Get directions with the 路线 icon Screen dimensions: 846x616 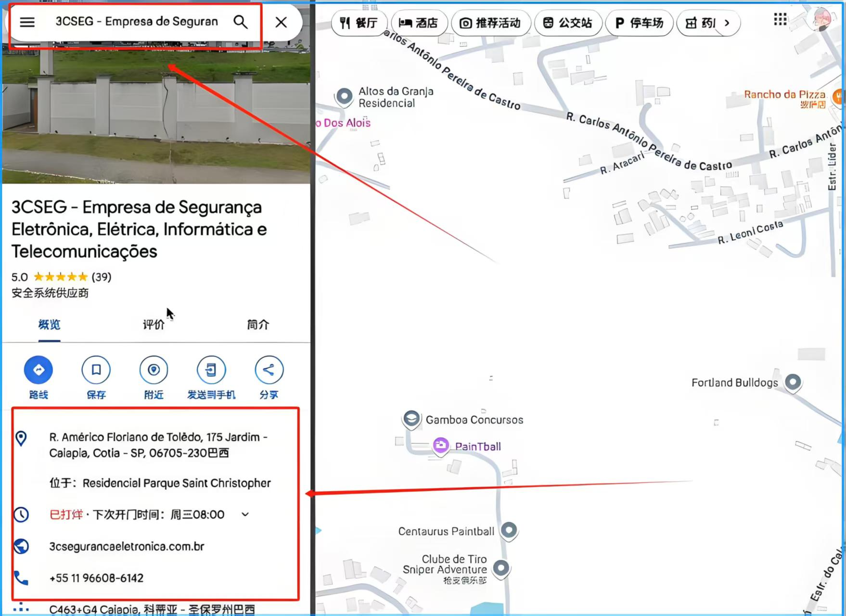[x=38, y=370]
